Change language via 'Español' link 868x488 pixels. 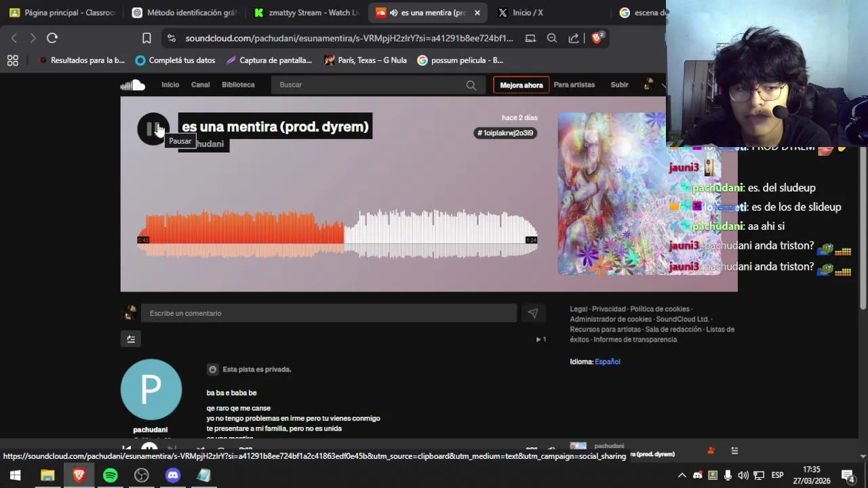[x=608, y=362]
